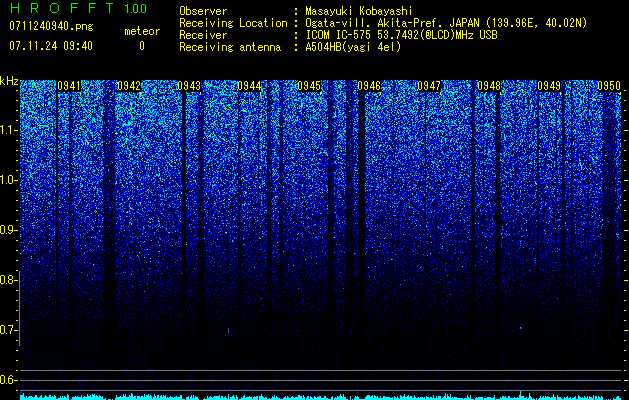629x400 pixels.
Task: Click the Receiver field label
Action: [x=203, y=35]
